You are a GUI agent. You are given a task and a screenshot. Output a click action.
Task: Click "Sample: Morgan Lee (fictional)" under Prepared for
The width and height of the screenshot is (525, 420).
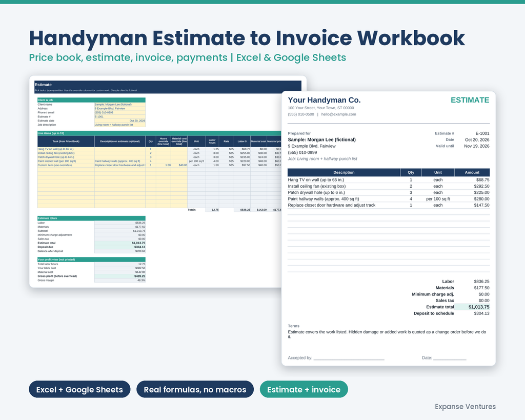point(322,139)
